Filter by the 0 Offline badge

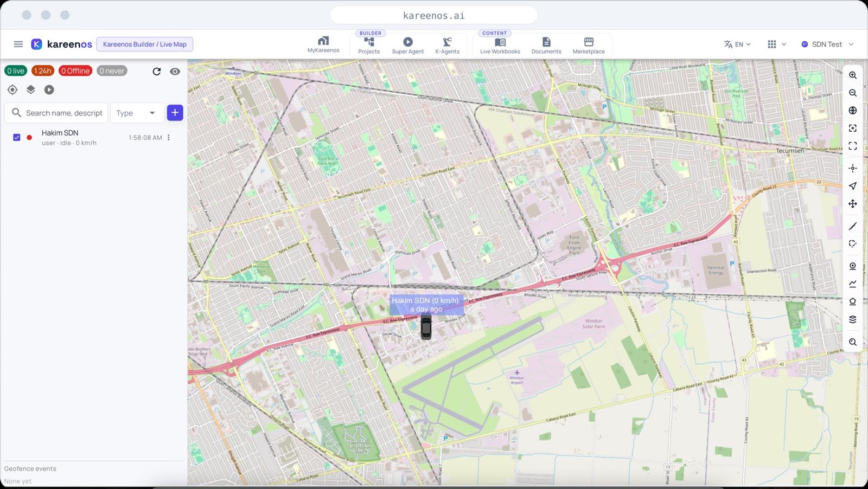point(75,70)
